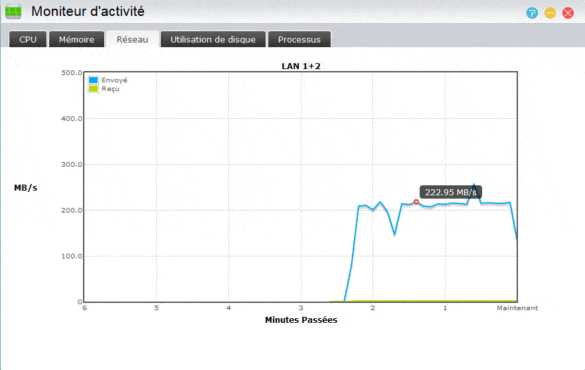The image size is (585, 370).
Task: Click the LAN 1+2 chart title
Action: point(301,66)
